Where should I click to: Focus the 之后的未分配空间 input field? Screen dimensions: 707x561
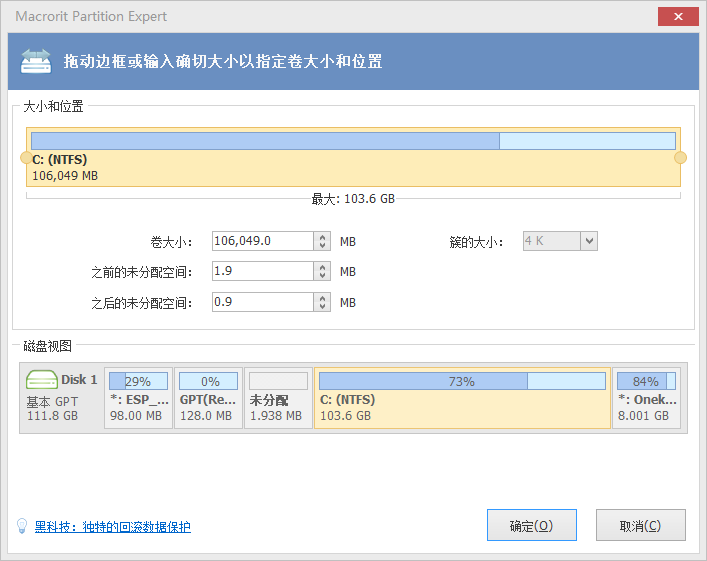(263, 302)
